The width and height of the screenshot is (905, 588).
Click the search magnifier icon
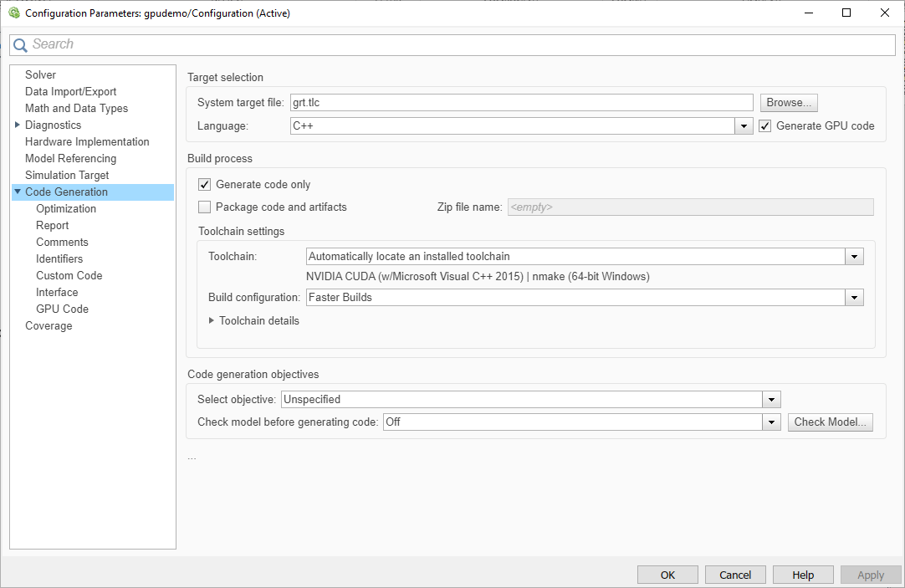[21, 45]
